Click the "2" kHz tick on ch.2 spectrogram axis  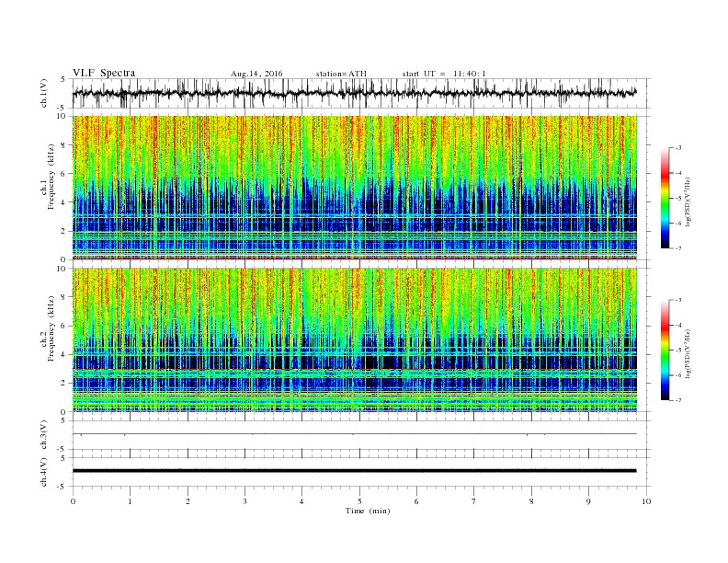[64, 384]
